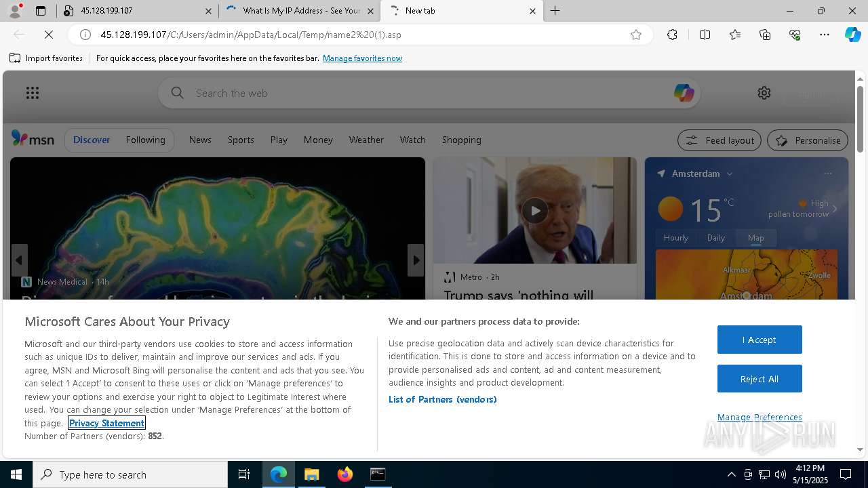This screenshot has height=488, width=868.
Task: Open the Sports section
Action: tap(241, 140)
